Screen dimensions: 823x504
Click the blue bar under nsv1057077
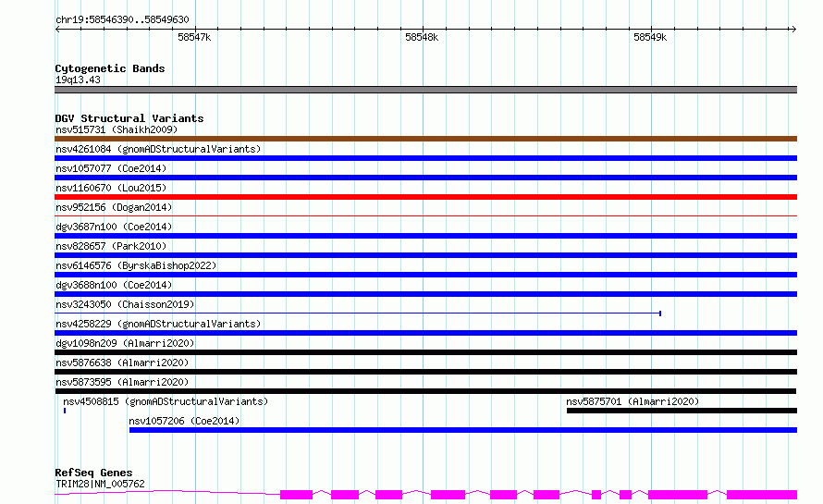(425, 178)
